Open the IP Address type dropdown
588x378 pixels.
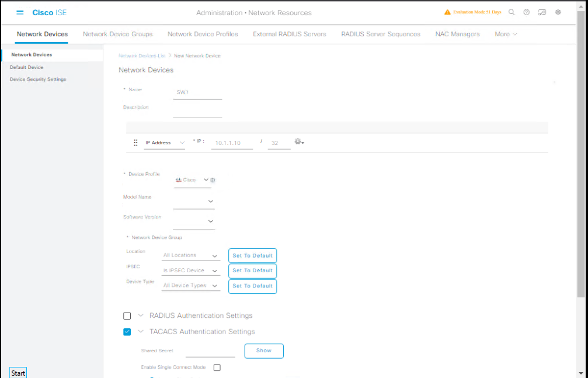(x=165, y=143)
